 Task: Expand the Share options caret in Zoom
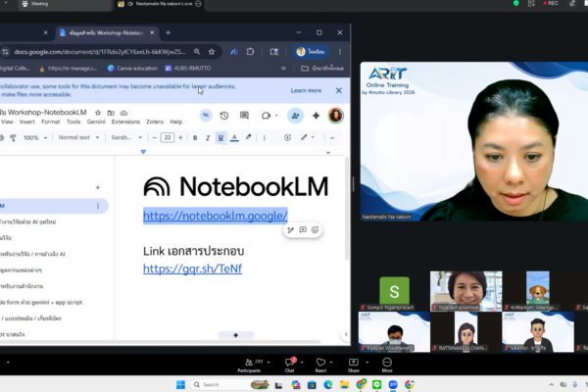pos(367,362)
